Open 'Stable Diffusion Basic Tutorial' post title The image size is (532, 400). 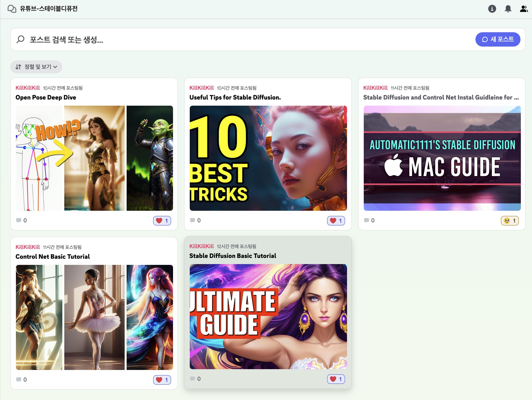233,256
